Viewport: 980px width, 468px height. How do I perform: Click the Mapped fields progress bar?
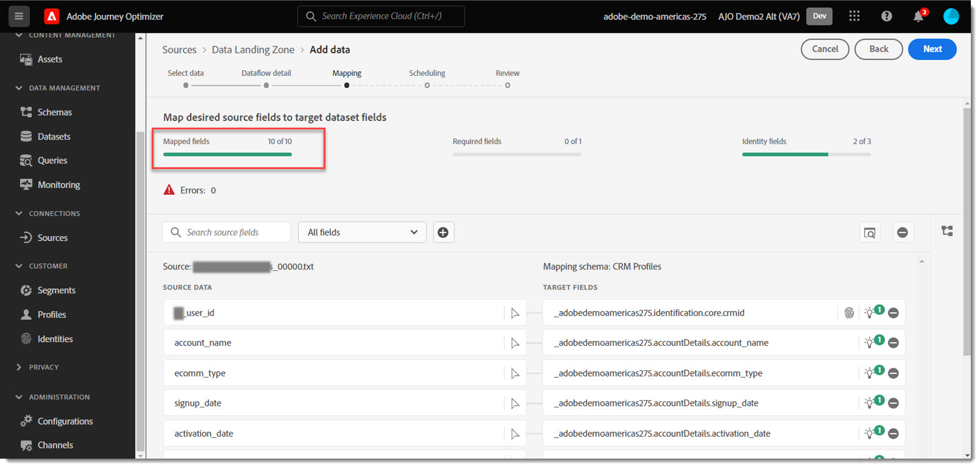click(x=227, y=155)
